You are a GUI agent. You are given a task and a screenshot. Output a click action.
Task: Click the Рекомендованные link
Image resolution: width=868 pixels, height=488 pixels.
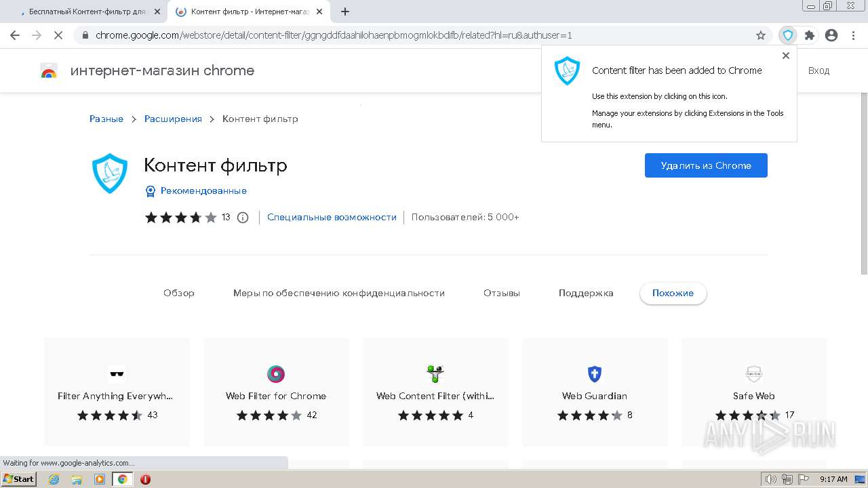coord(203,191)
